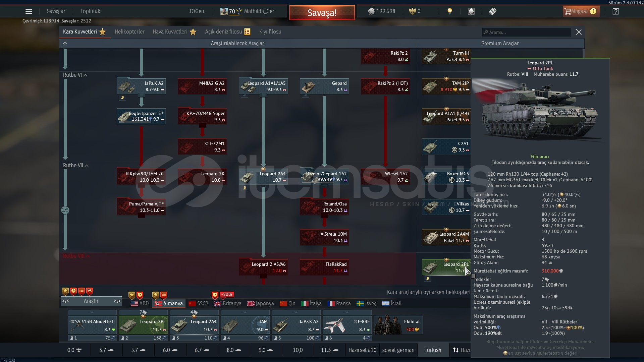Choose the türkish preset at bottom
This screenshot has height=362, width=644.
click(x=433, y=350)
